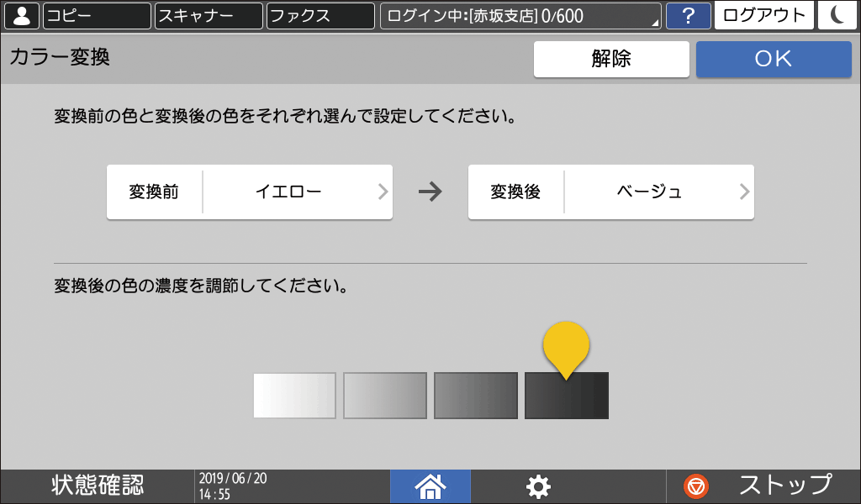Confirm settings with the OK button

pyautogui.click(x=773, y=59)
